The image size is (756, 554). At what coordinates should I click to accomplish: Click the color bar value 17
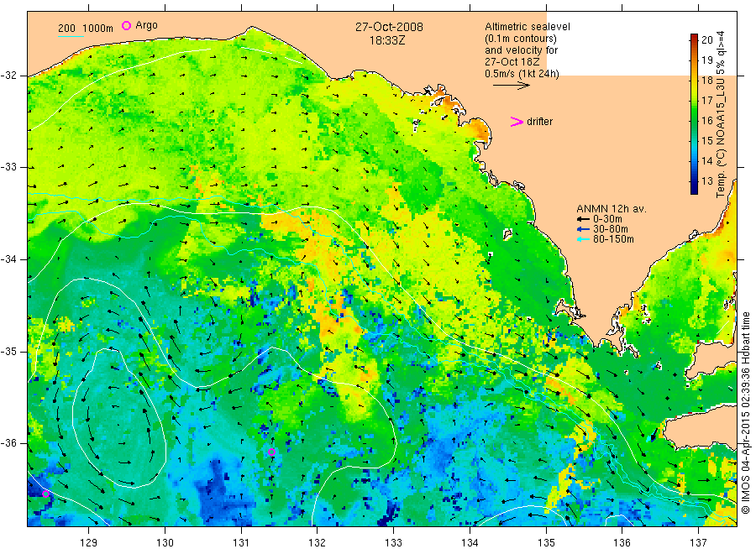pos(706,100)
